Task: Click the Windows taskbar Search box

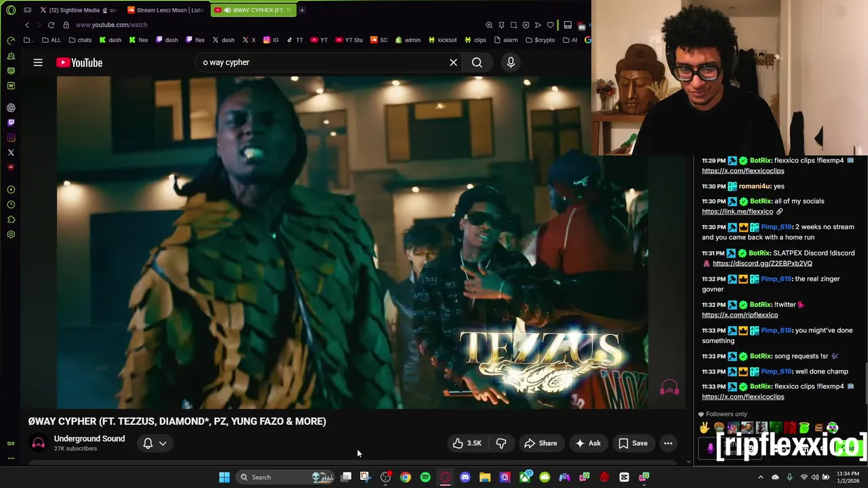Action: point(286,477)
